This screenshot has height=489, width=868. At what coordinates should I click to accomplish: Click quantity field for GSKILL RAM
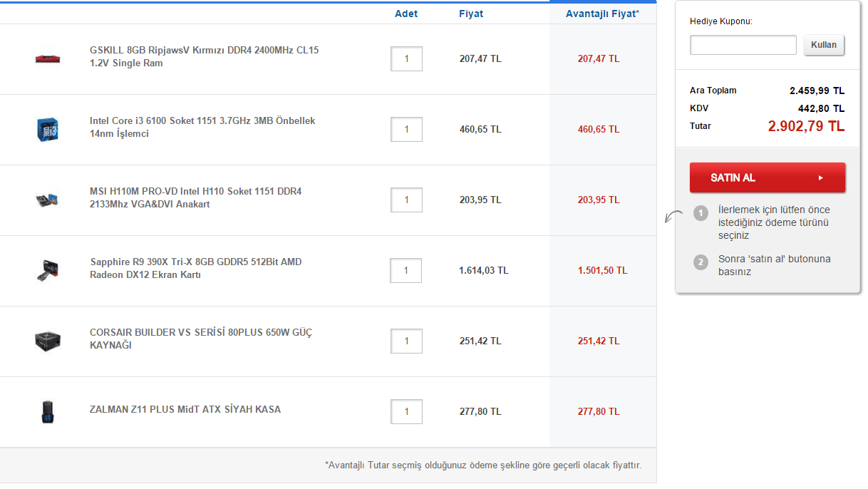pos(406,58)
